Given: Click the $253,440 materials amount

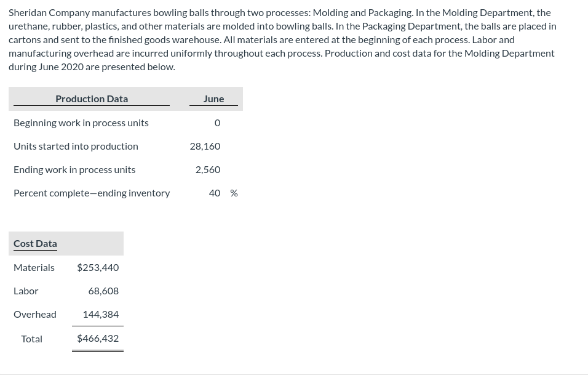Looking at the screenshot, I should pos(98,267).
